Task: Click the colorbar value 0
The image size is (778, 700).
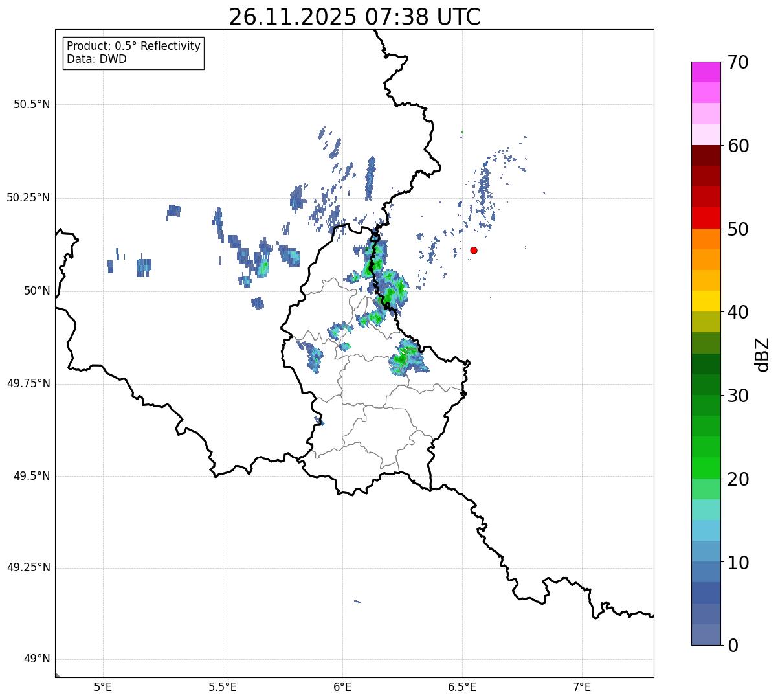Action: pos(732,645)
